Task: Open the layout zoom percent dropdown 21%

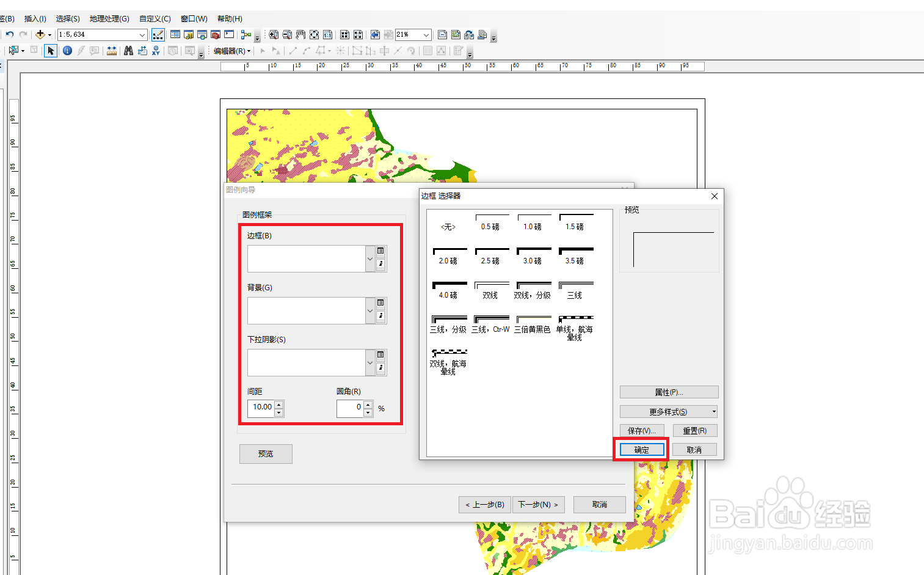Action: click(x=426, y=35)
